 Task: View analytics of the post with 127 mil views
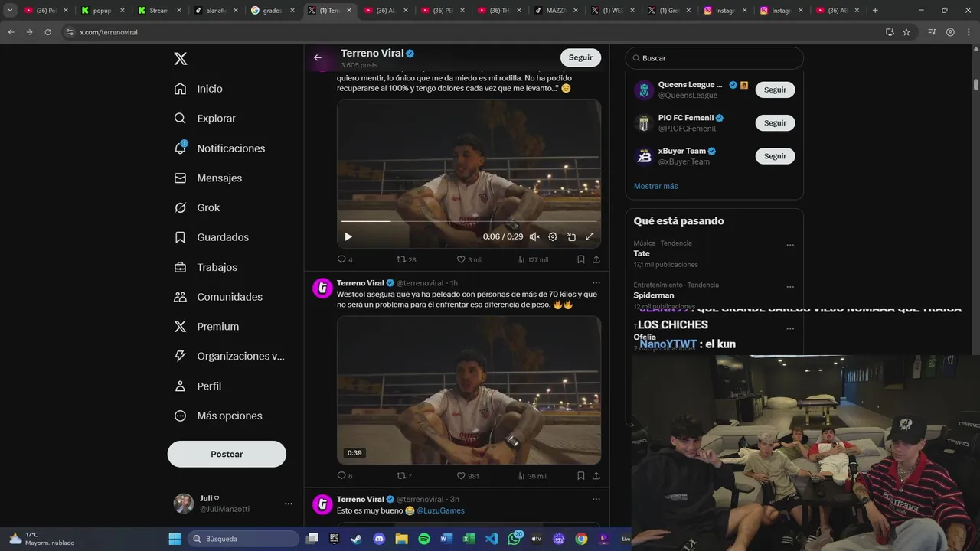coord(532,259)
